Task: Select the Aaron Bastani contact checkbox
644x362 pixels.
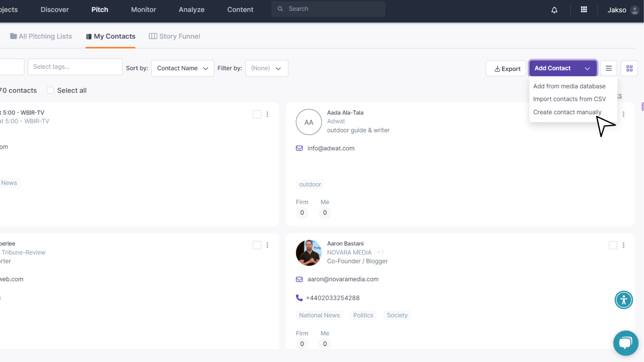Action: point(613,245)
